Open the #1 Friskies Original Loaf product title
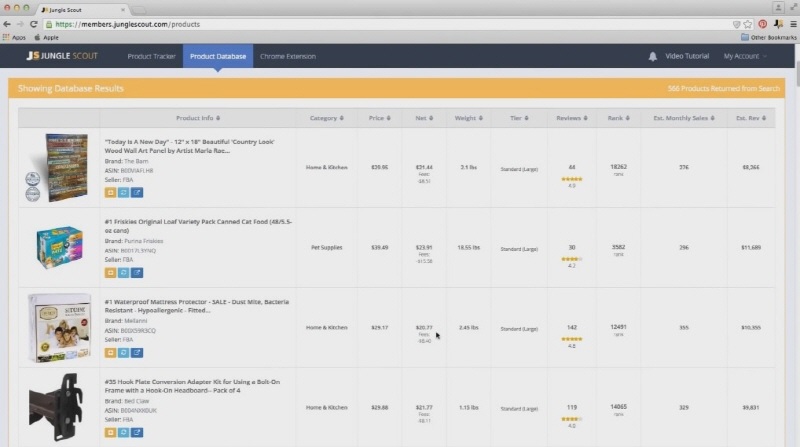Viewport: 800px width, 447px height. [198, 226]
